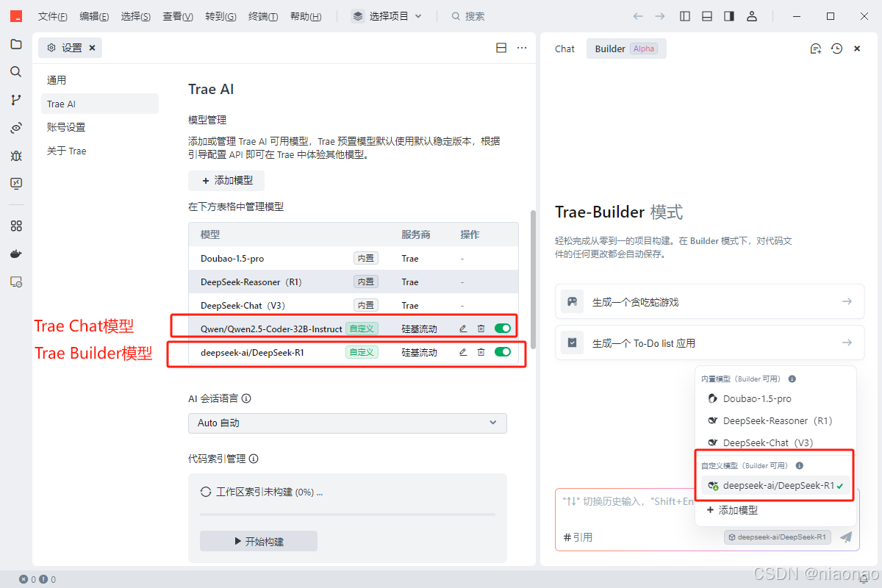The width and height of the screenshot is (882, 588).
Task: Go forward with the navigation arrow
Action: (660, 16)
